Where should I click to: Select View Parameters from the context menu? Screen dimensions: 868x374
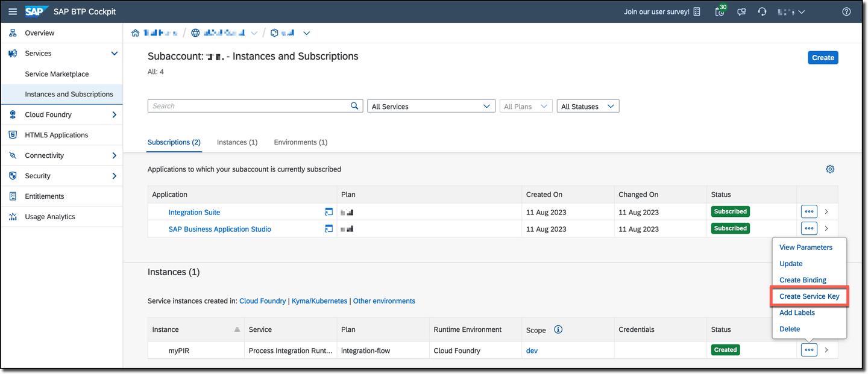pos(806,248)
